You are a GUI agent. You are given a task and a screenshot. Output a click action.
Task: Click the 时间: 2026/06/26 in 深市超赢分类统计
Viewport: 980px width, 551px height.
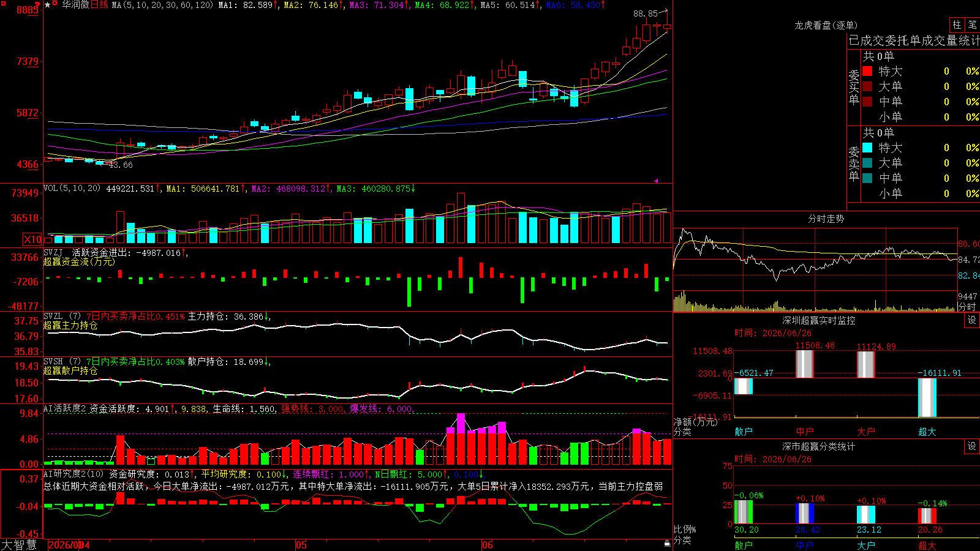click(772, 459)
